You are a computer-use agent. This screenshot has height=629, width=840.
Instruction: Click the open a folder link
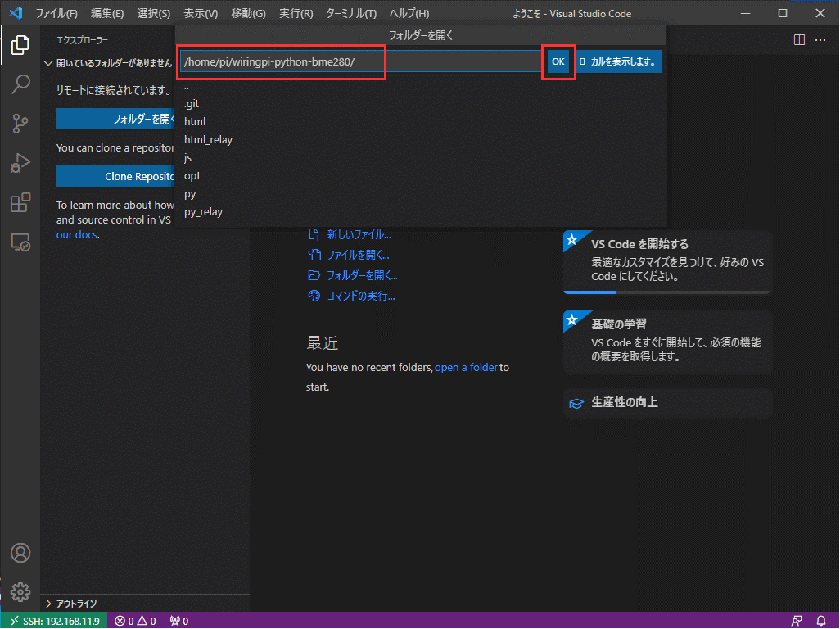pos(466,368)
